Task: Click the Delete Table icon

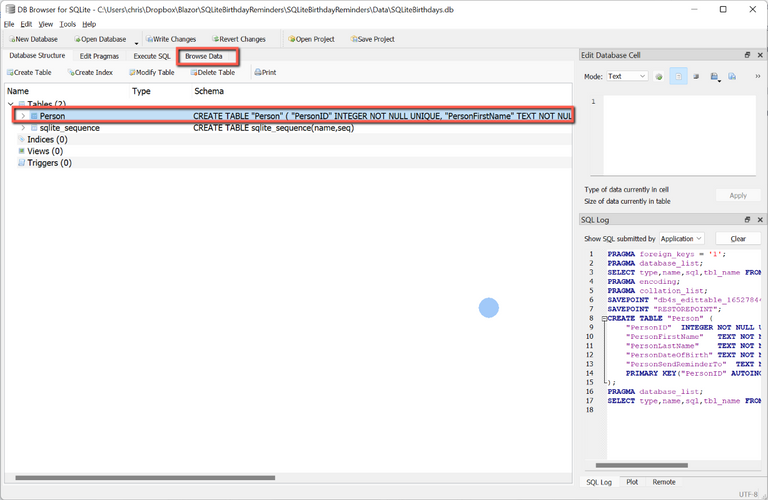Action: 210,73
